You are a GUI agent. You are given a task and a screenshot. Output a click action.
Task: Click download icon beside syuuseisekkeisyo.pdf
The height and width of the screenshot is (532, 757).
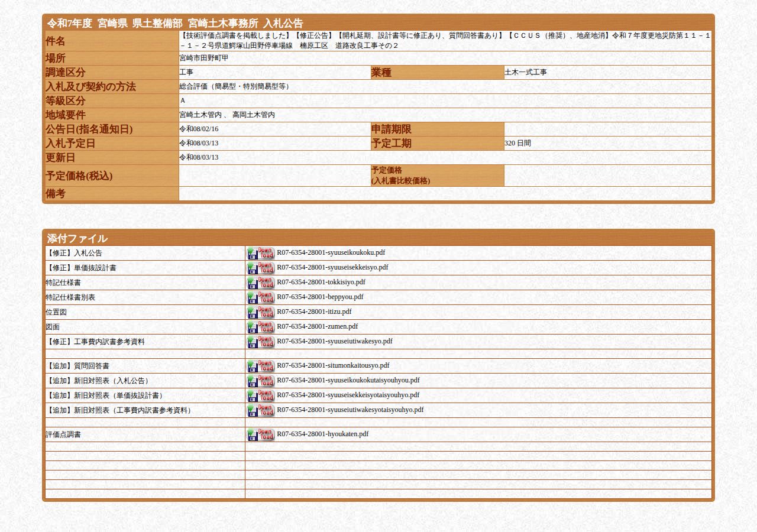261,268
